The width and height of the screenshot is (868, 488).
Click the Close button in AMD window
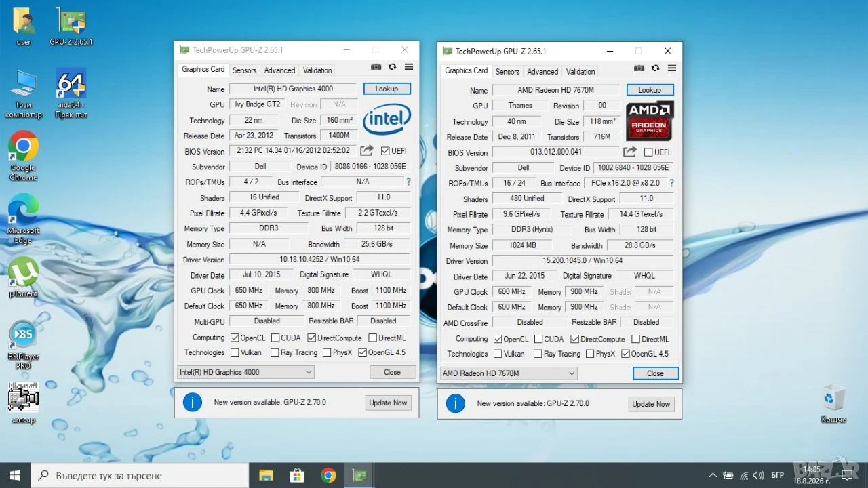[656, 373]
